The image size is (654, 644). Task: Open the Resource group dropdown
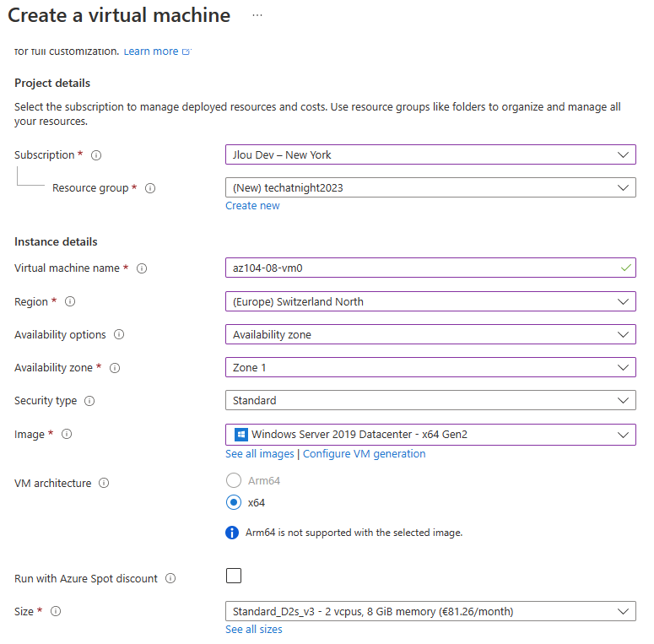(430, 187)
